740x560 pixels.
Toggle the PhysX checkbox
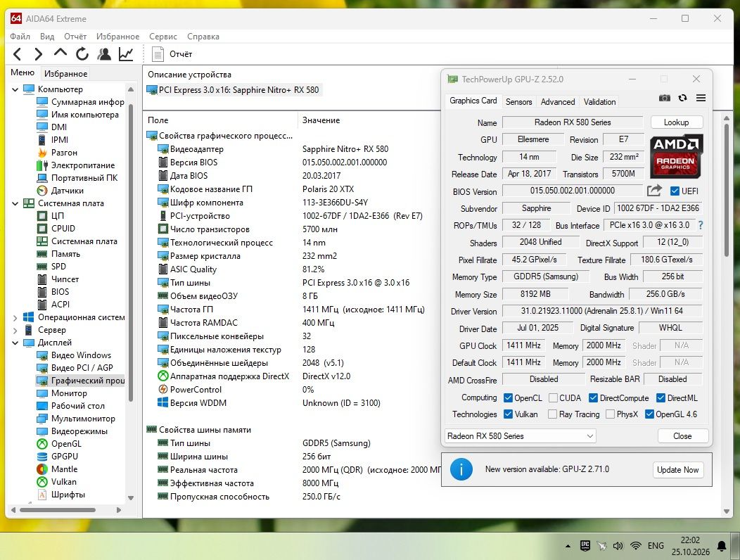(610, 414)
